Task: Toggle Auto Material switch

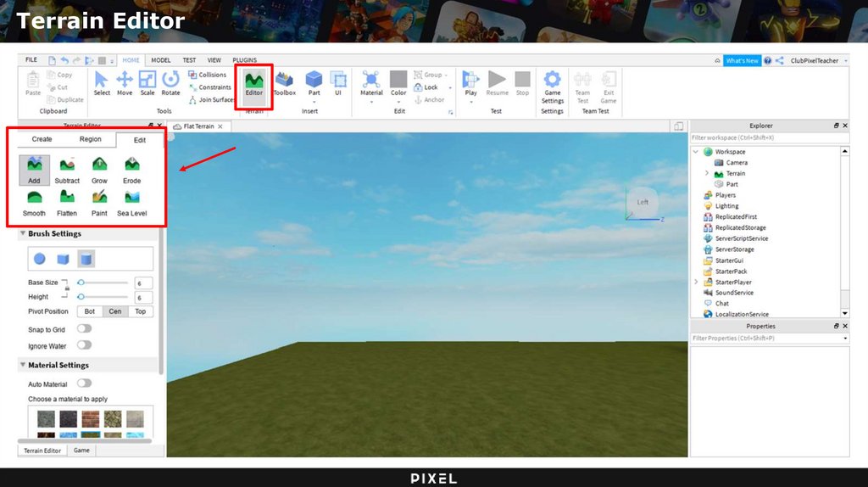Action: pyautogui.click(x=84, y=383)
